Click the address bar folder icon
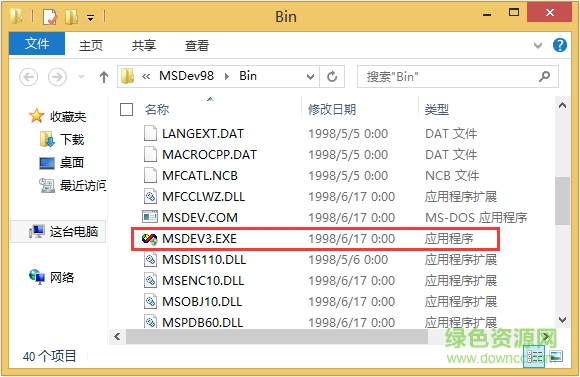The width and height of the screenshot is (580, 377). point(128,76)
